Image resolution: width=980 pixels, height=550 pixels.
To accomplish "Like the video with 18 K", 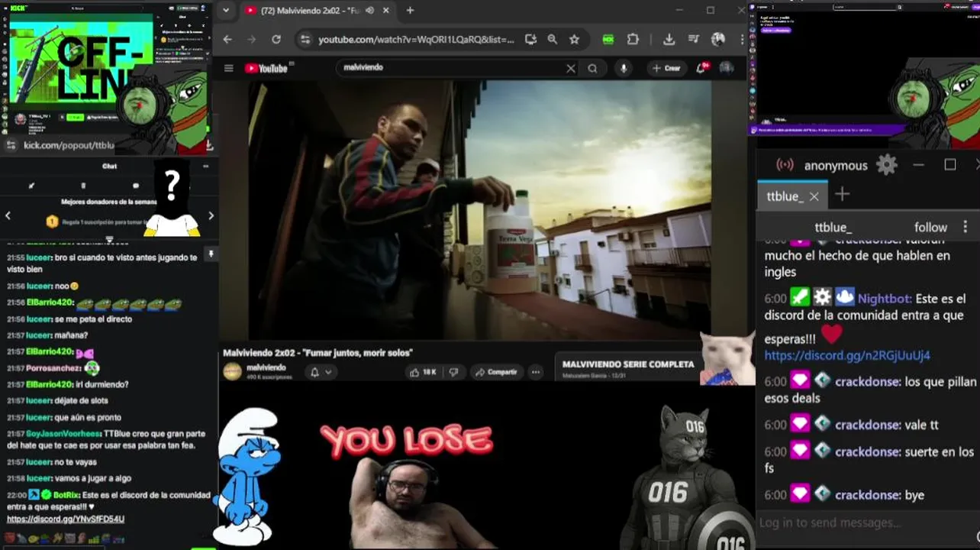I will [423, 372].
